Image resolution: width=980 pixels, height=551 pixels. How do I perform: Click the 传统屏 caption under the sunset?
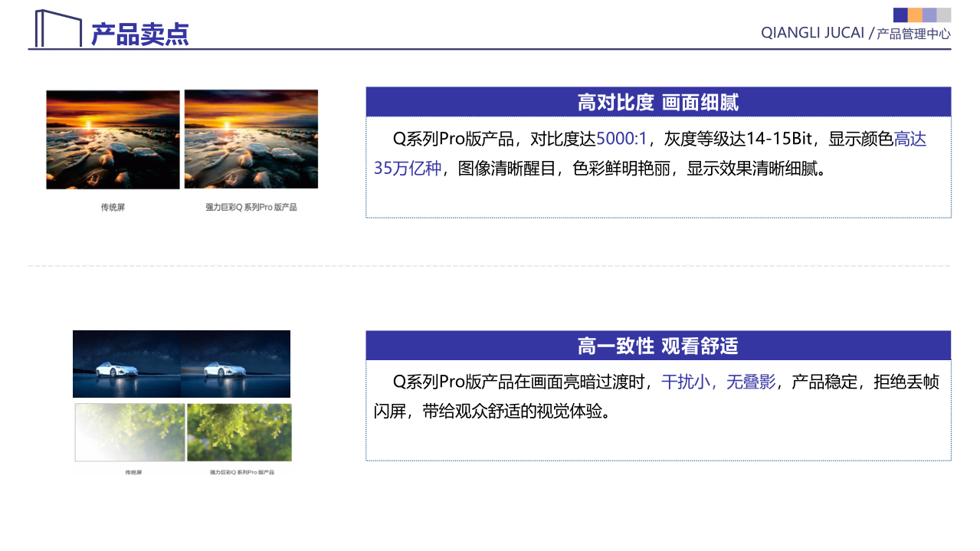113,207
